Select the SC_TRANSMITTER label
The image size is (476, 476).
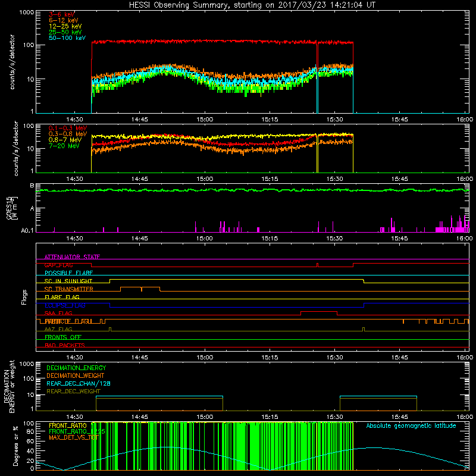coord(68,289)
